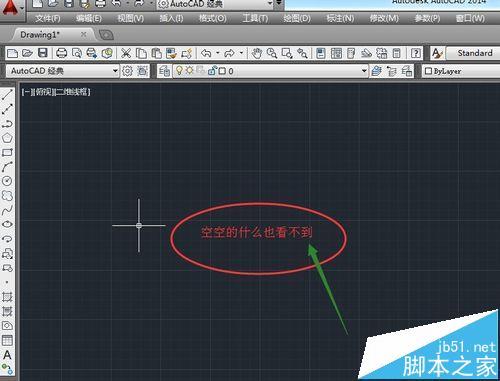500x381 pixels.
Task: Open the DesignCenter icon
Action: [336, 53]
